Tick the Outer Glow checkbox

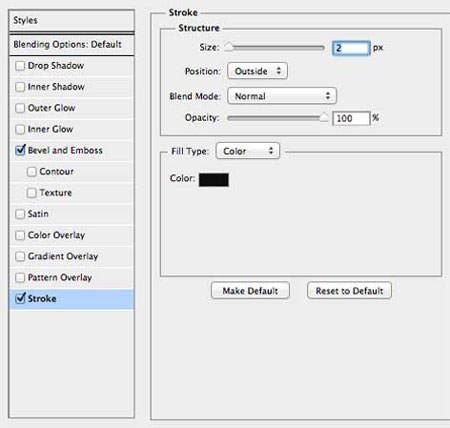click(20, 108)
